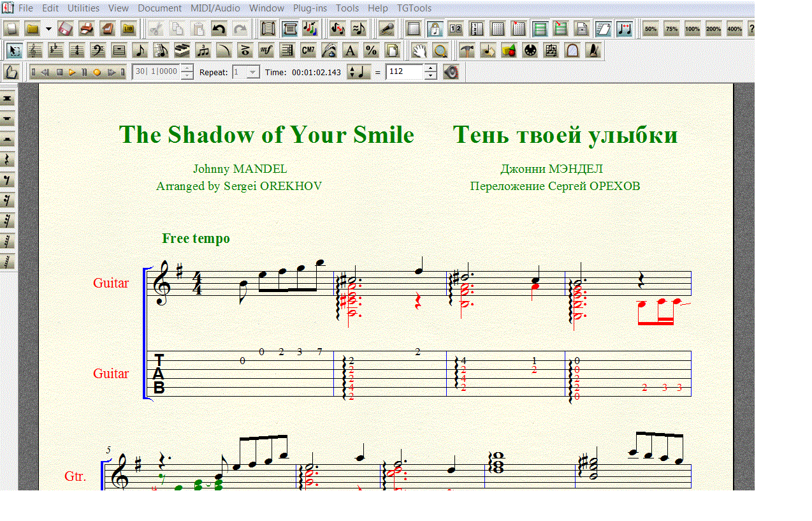Set zoom to 200%

click(713, 29)
